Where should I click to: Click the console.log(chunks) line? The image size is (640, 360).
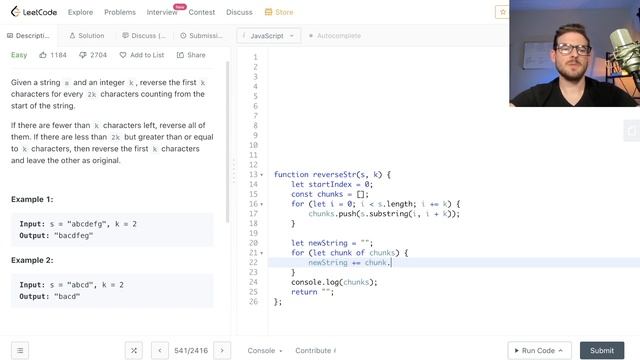pyautogui.click(x=334, y=282)
